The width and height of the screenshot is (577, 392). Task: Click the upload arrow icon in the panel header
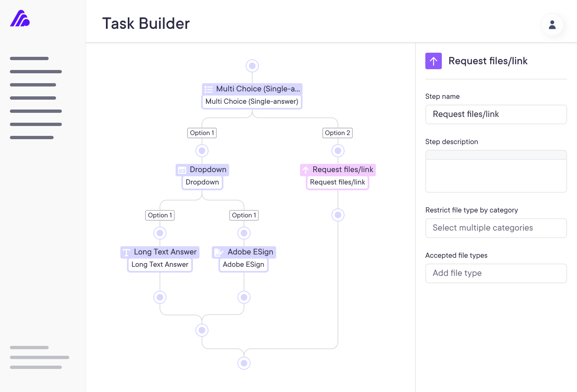pos(433,61)
